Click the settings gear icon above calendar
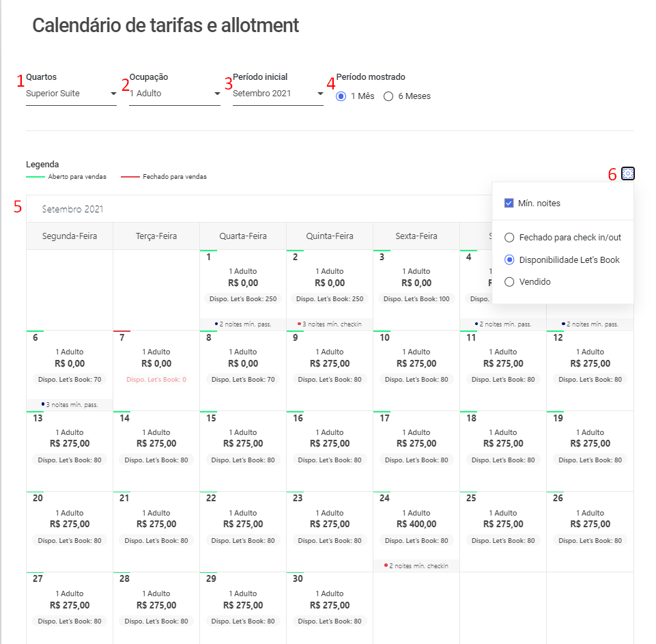 [628, 173]
